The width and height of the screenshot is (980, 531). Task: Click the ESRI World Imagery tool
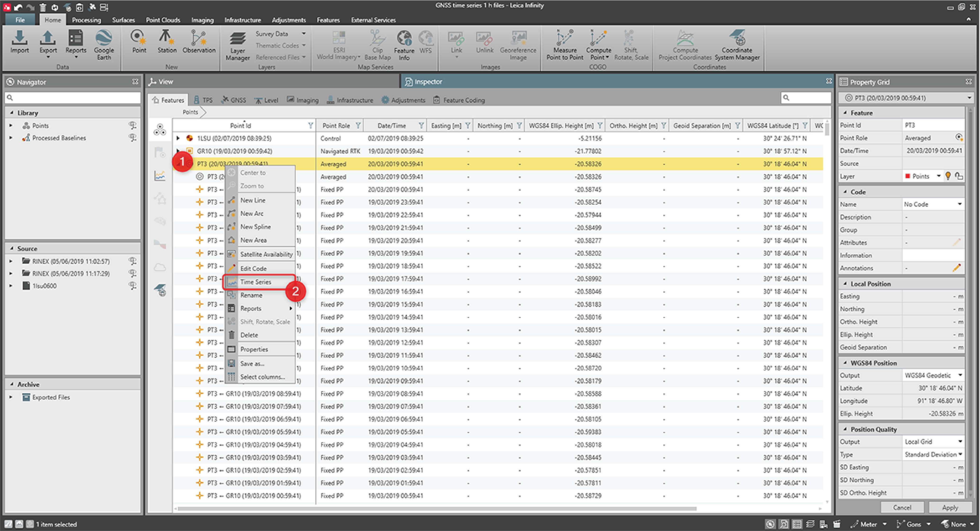point(338,46)
